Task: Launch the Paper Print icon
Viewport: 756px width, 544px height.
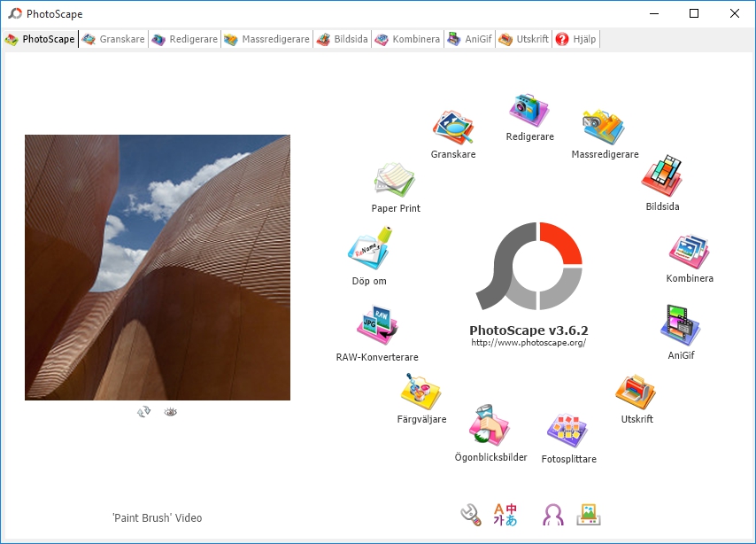Action: tap(395, 180)
